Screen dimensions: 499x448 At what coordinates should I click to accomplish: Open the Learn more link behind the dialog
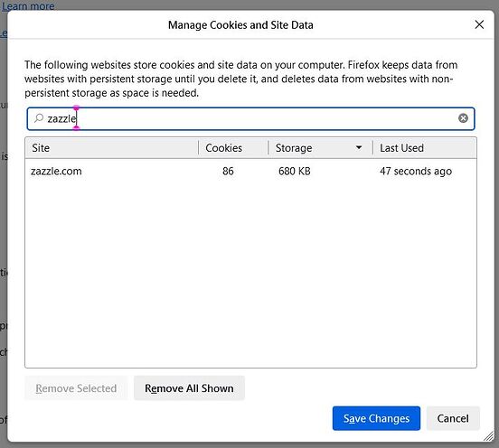pyautogui.click(x=28, y=5)
